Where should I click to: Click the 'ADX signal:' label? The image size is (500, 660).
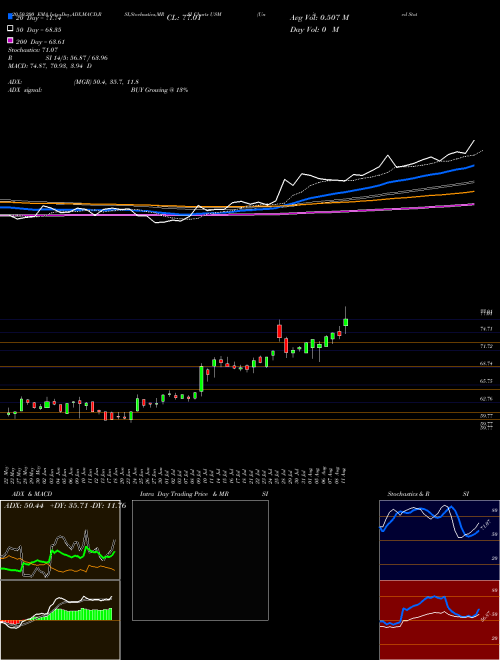pos(24,90)
